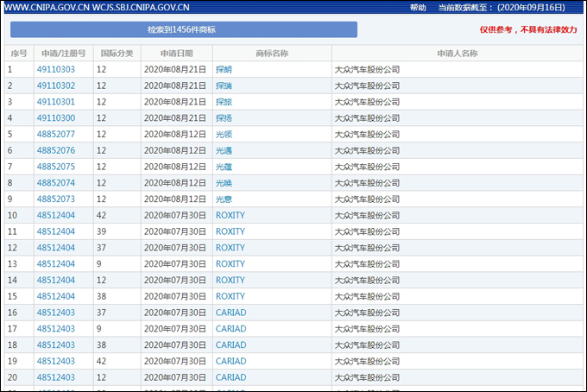587x392 pixels.
Task: Open number 48512403 in row 18
Action: point(56,345)
